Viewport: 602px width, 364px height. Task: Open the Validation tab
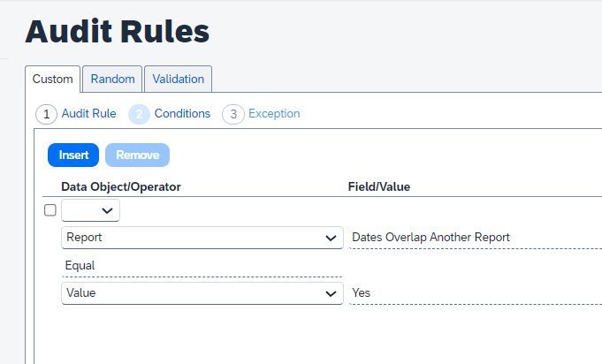tap(178, 79)
